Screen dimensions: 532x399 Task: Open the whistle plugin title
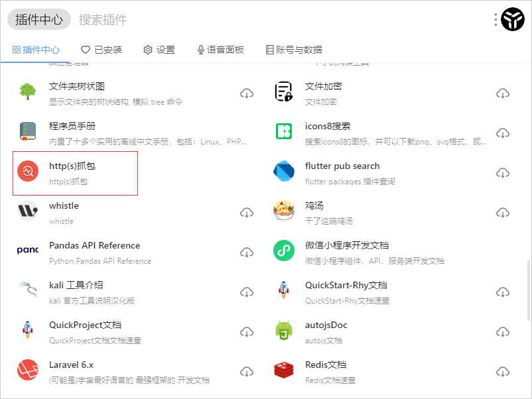pos(64,205)
